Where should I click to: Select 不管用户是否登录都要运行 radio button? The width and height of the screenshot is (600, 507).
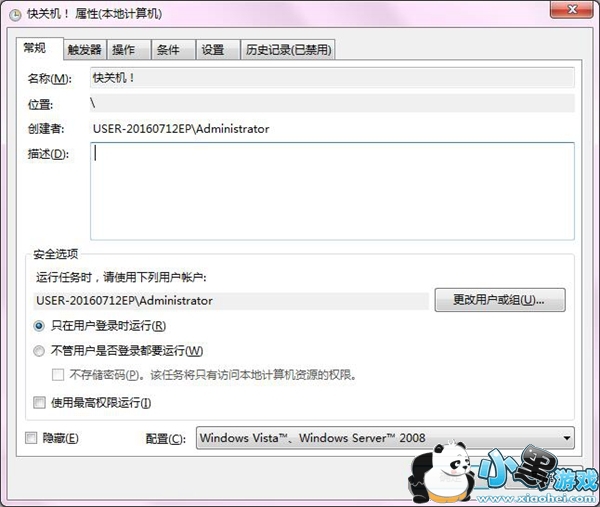pyautogui.click(x=39, y=350)
